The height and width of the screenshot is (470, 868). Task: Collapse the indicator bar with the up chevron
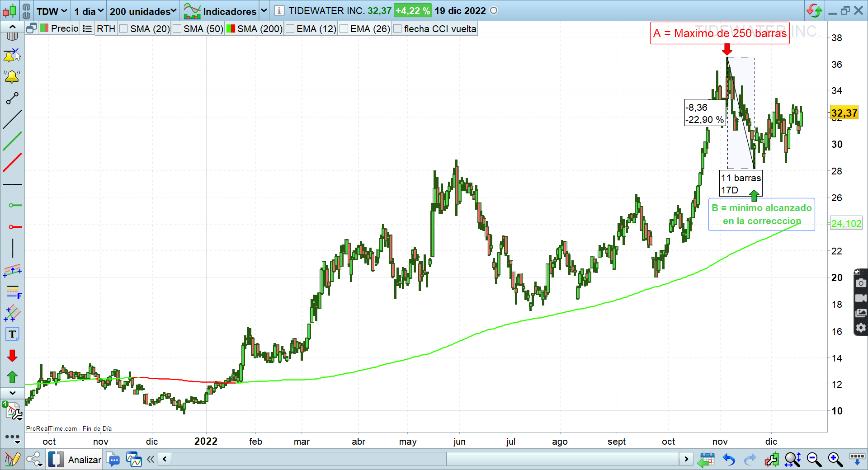(13, 27)
